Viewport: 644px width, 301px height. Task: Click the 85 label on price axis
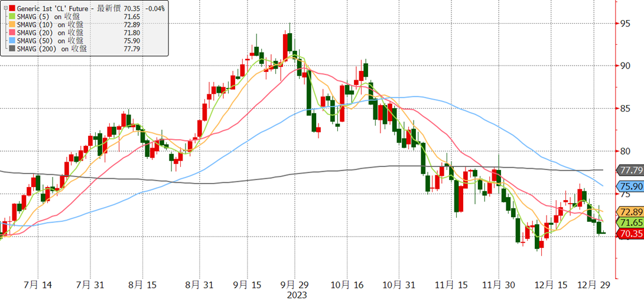click(625, 109)
